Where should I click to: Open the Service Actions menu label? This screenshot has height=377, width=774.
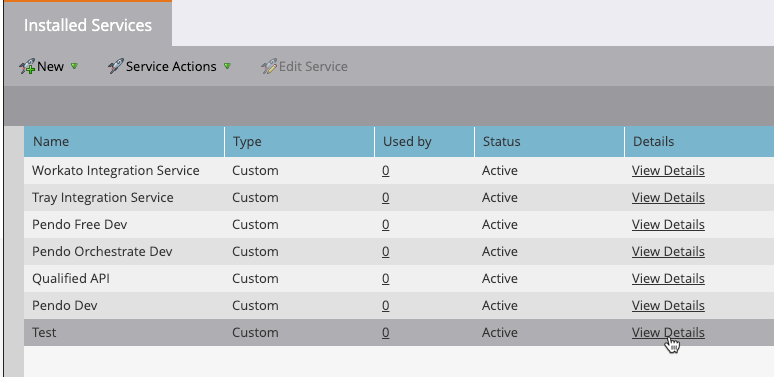(171, 66)
